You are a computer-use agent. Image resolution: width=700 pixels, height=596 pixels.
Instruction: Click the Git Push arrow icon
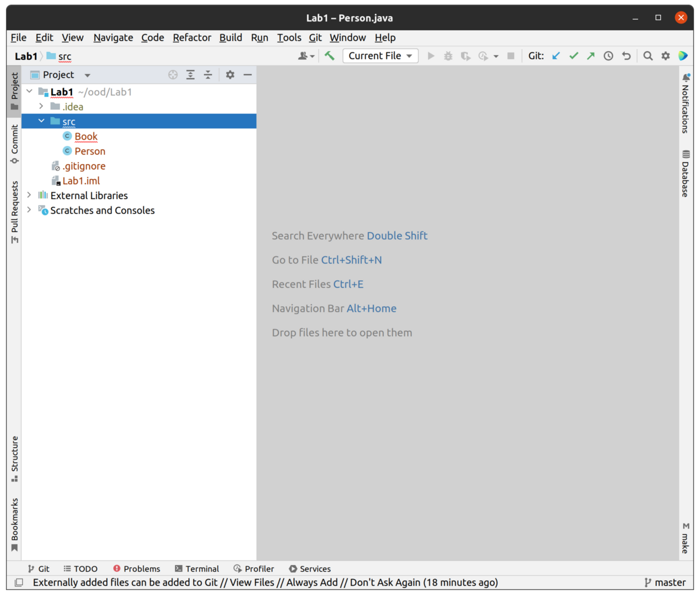coord(591,56)
